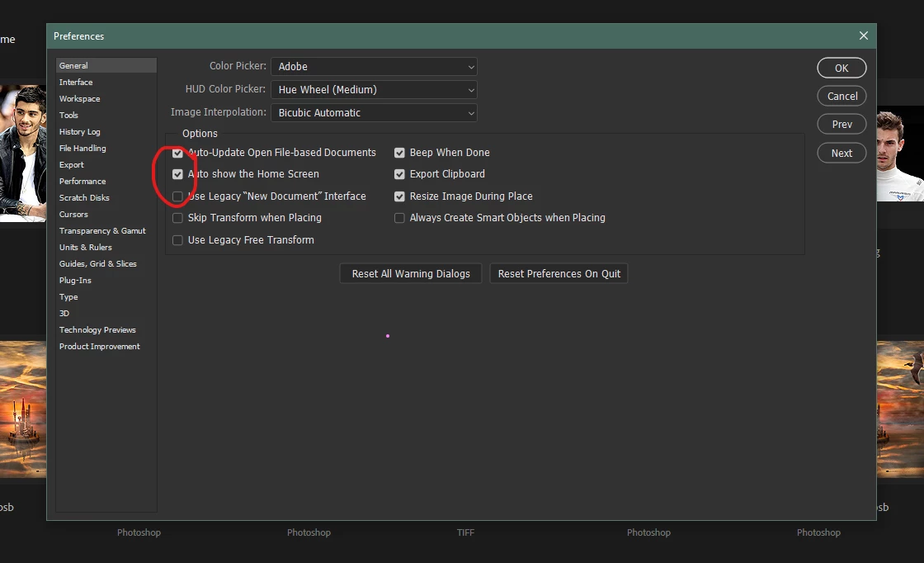Open the singer portrait thumbnail behind dialog
Screen dimensions: 924x563
pos(23,154)
